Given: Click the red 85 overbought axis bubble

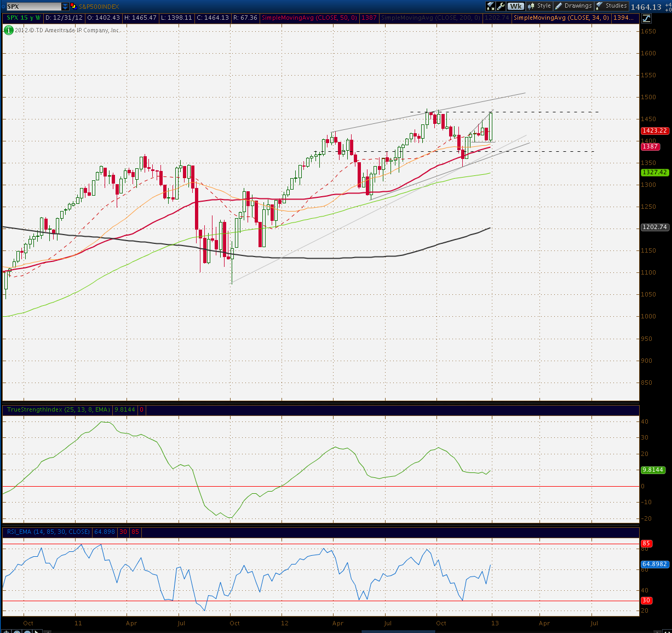Looking at the screenshot, I should (x=646, y=544).
